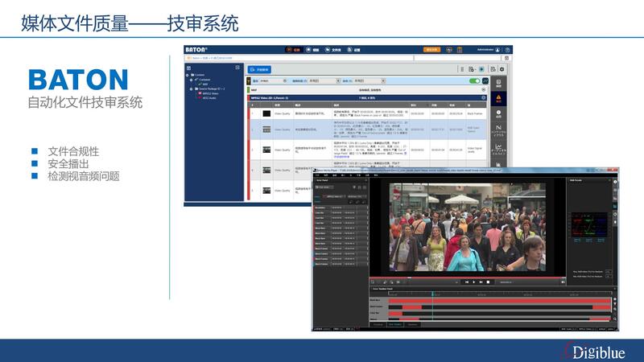
Task: Click the black frame thumbnail in first row
Action: click(266, 114)
